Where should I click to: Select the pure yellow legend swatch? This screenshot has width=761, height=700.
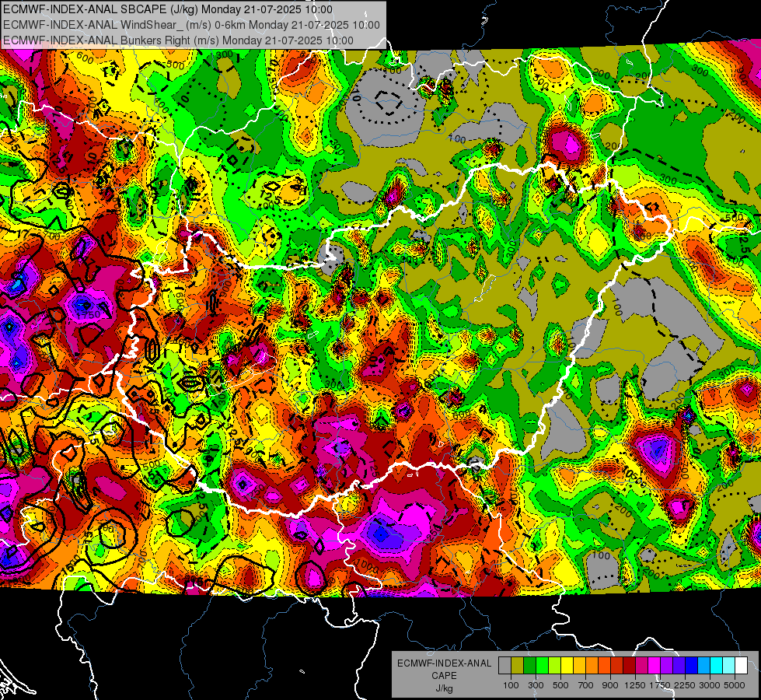click(567, 666)
